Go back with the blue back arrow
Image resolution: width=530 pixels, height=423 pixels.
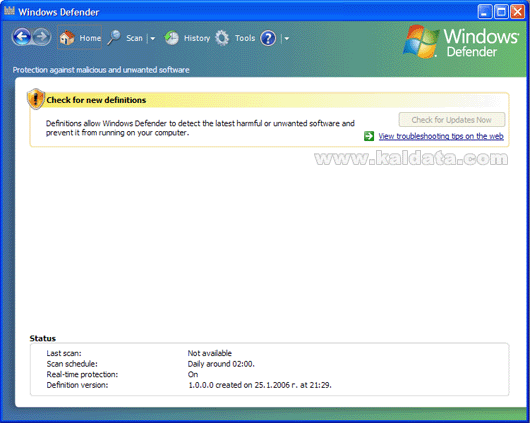(22, 37)
